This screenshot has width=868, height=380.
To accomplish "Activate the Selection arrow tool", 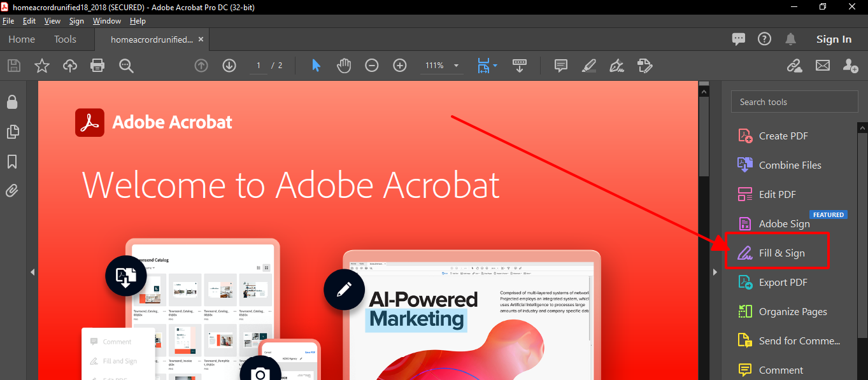I will pyautogui.click(x=317, y=66).
